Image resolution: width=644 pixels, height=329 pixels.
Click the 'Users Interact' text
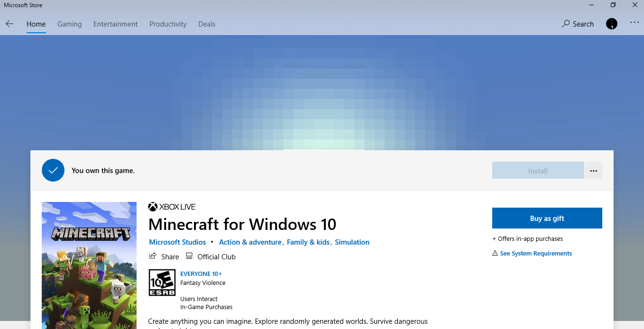coord(199,299)
